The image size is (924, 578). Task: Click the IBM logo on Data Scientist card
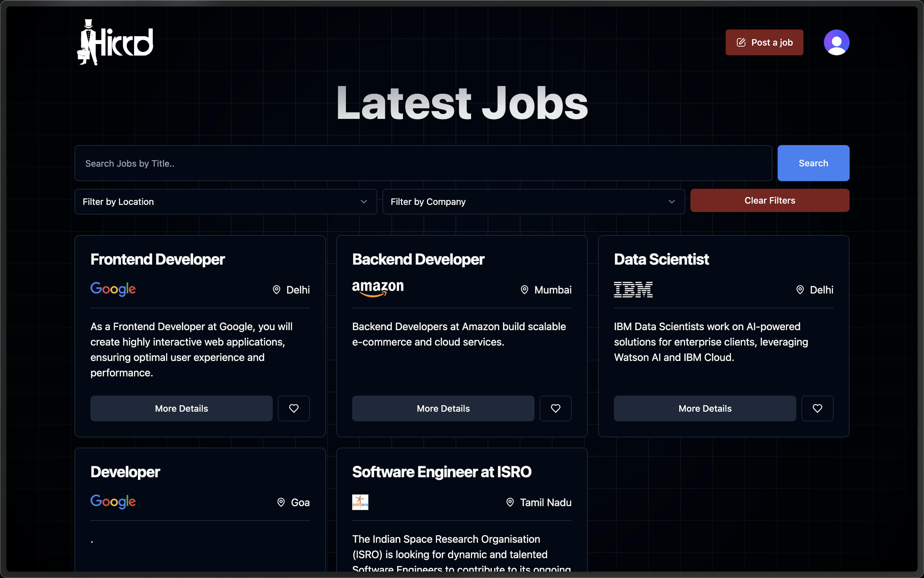click(x=633, y=289)
